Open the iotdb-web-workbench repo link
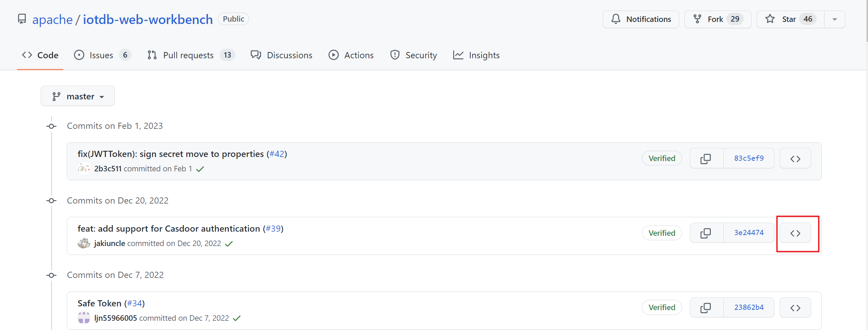The width and height of the screenshot is (868, 330). 148,20
